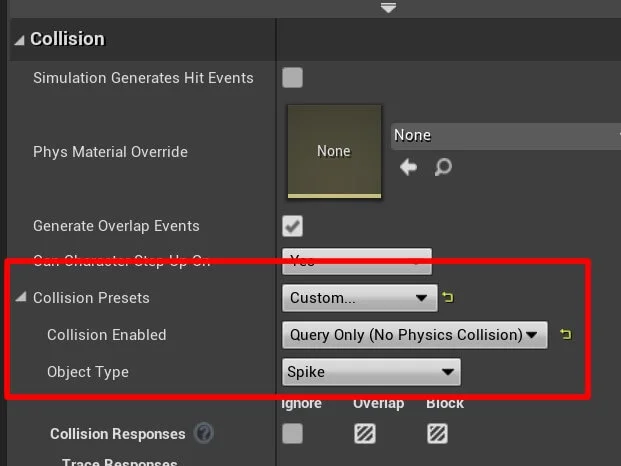Reset Collision Presets to default value
The width and height of the screenshot is (621, 466).
coord(447,298)
